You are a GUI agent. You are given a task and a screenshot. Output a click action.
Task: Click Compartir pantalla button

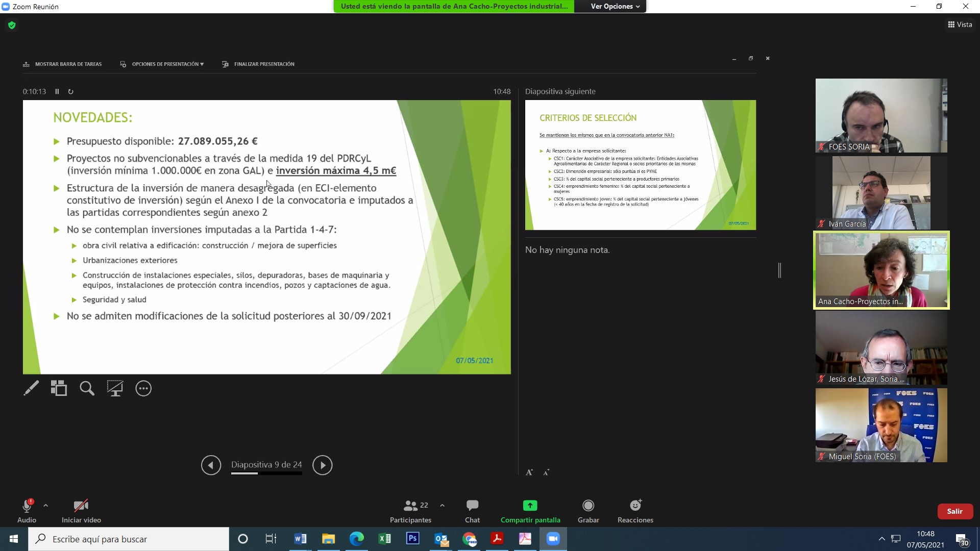pos(530,511)
